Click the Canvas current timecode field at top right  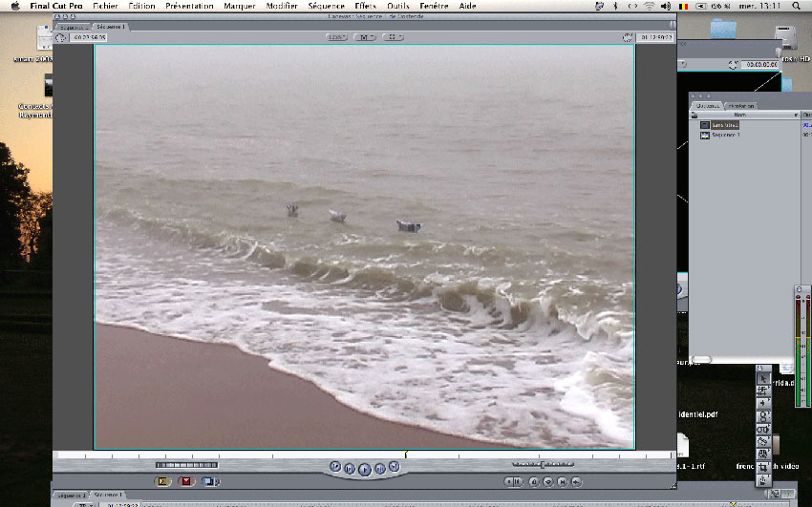click(655, 37)
